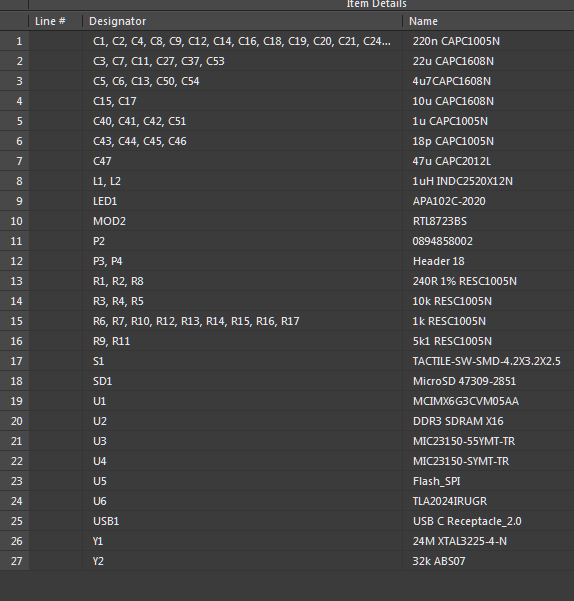Select the Y1 designator cell

[243, 541]
